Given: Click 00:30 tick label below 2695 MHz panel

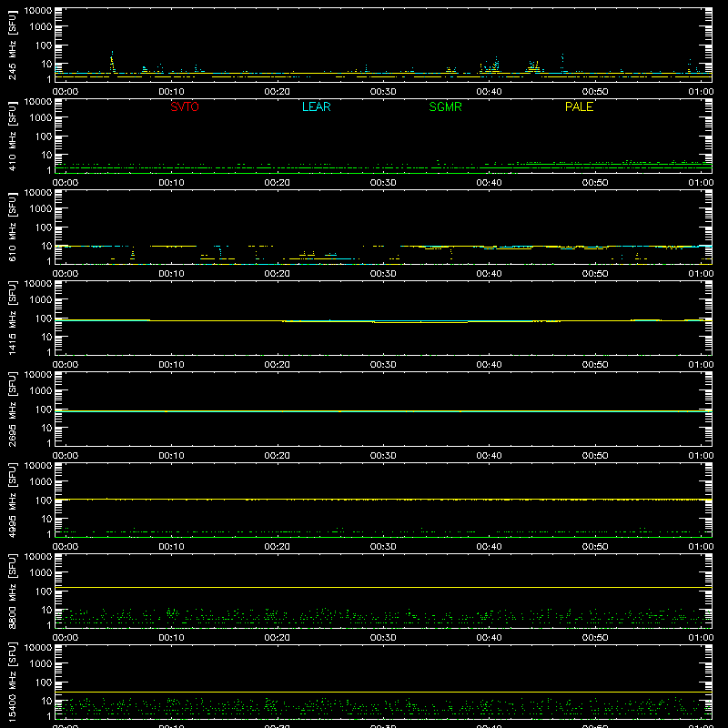Looking at the screenshot, I should [x=383, y=456].
